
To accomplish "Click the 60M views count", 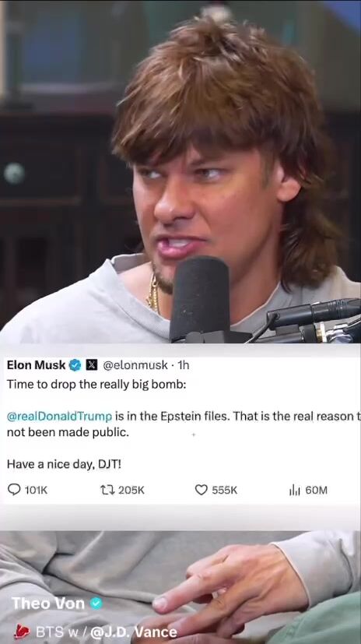I will click(317, 490).
